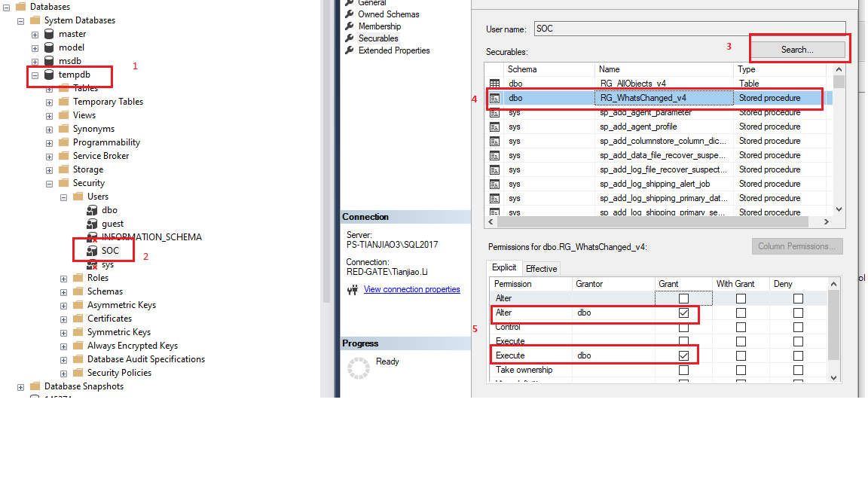Sort securables by Name column header
Screen dimensions: 868x488
(665, 69)
